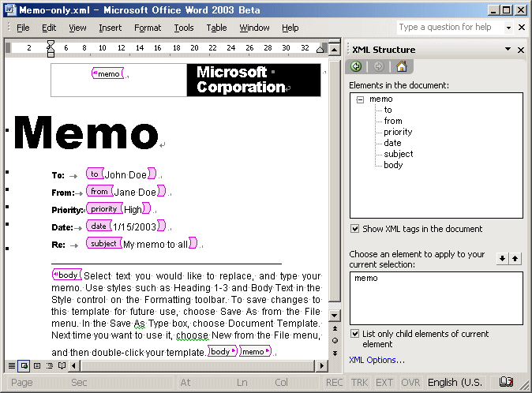Select the 'date' element in tree
This screenshot has width=532, height=393.
392,143
